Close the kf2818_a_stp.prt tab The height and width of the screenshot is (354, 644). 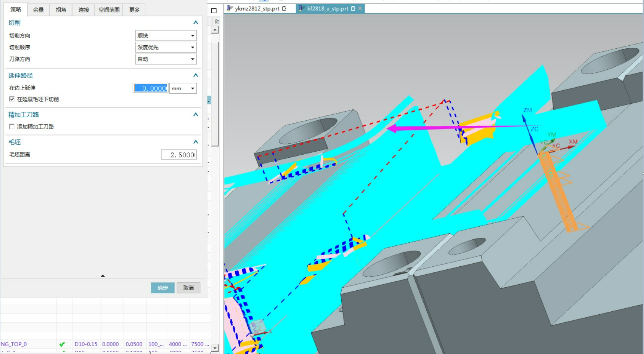[x=360, y=8]
